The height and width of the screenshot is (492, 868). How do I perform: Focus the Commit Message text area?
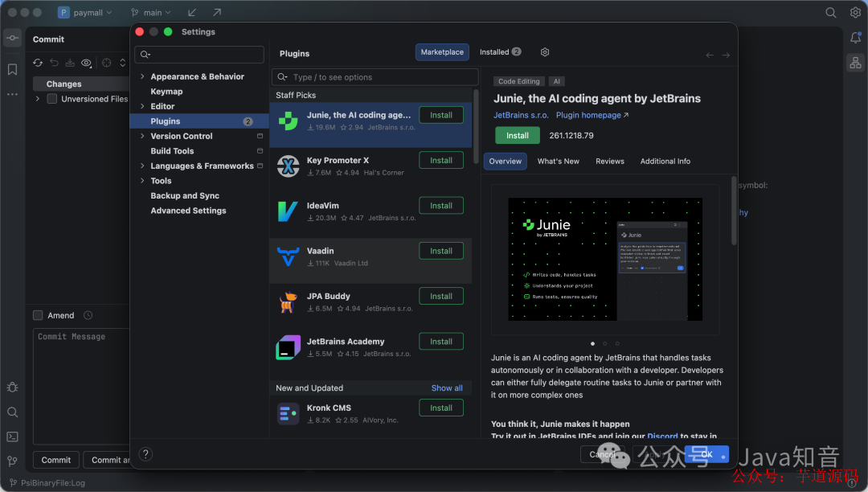coord(82,387)
